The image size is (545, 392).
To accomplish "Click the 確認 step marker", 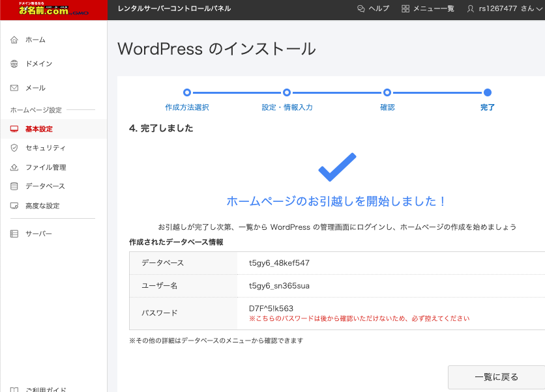I will click(387, 92).
